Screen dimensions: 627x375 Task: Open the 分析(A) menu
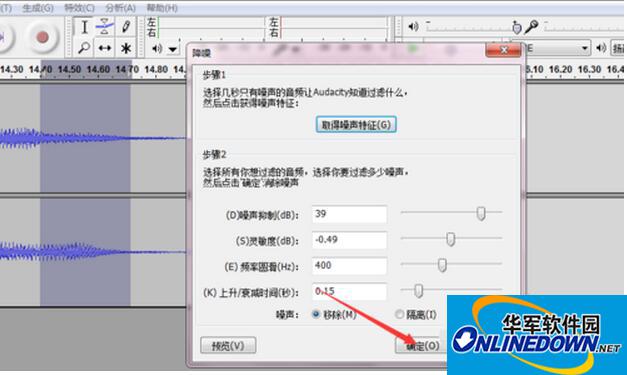coord(120,8)
